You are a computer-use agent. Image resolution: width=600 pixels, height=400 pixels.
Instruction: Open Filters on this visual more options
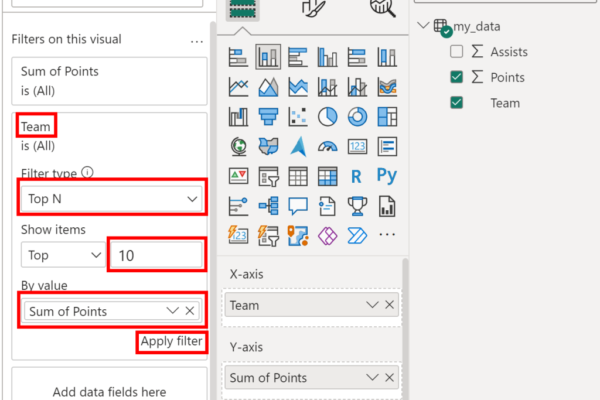(x=197, y=41)
